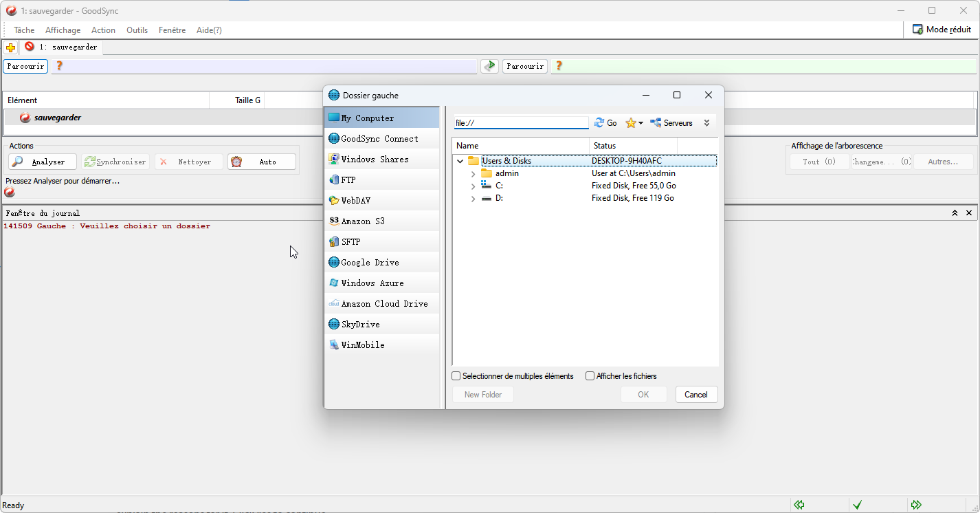Click the red GoodSync icon beside sauvegarder row

tap(25, 118)
